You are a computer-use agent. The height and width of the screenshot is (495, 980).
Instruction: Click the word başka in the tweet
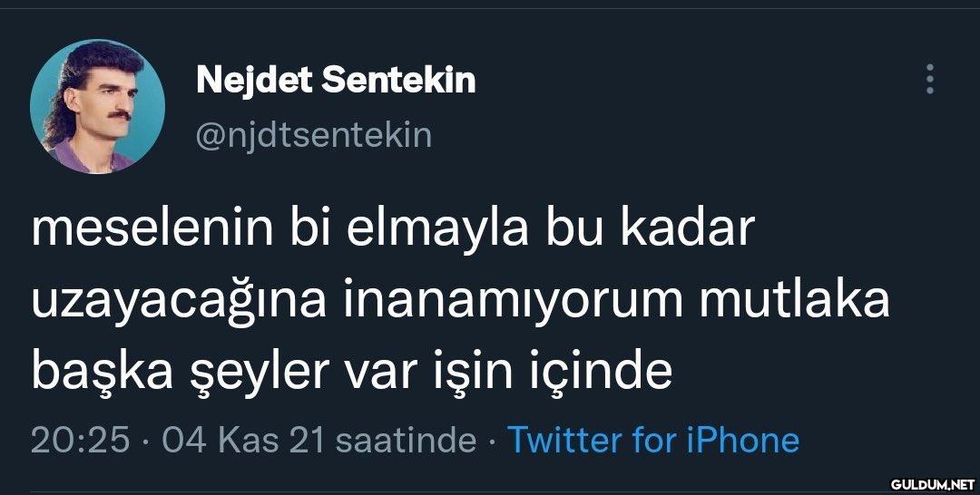click(97, 371)
